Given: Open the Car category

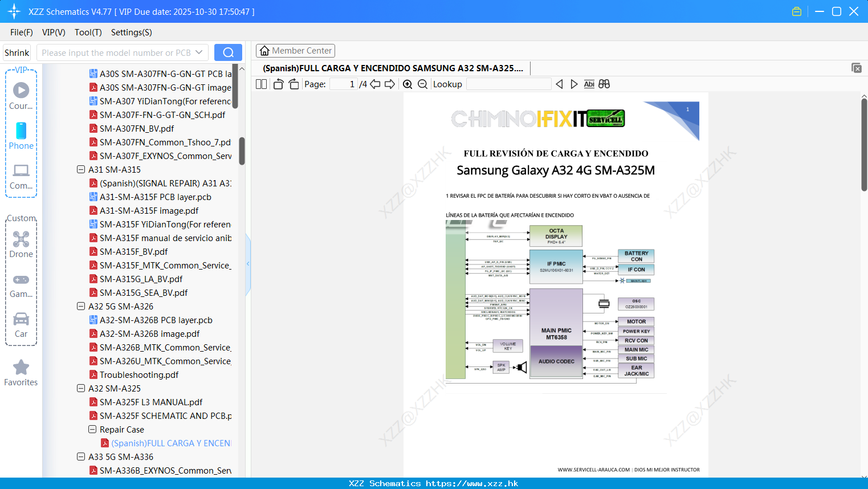Looking at the screenshot, I should pyautogui.click(x=21, y=325).
